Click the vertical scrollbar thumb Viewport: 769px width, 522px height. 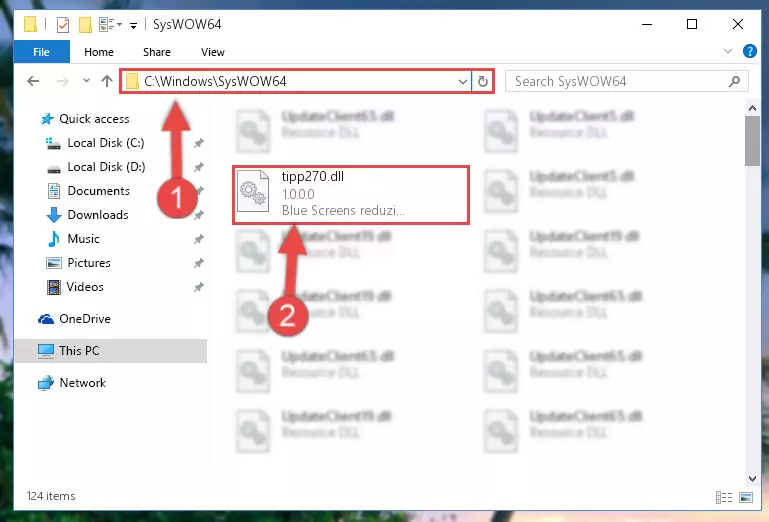752,141
